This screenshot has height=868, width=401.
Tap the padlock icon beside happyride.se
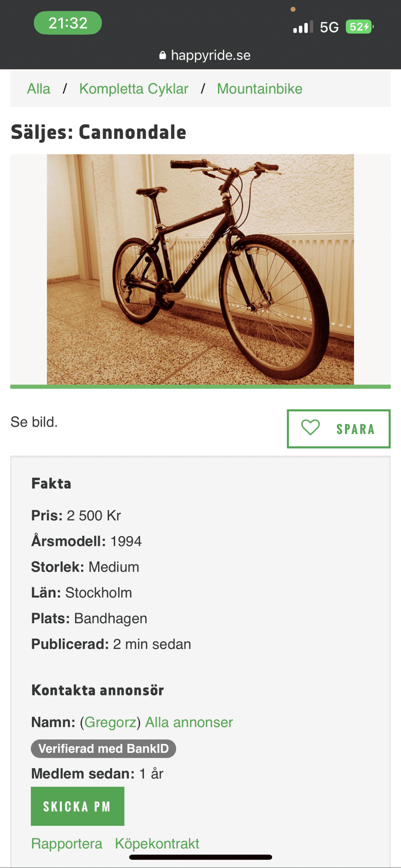click(162, 55)
